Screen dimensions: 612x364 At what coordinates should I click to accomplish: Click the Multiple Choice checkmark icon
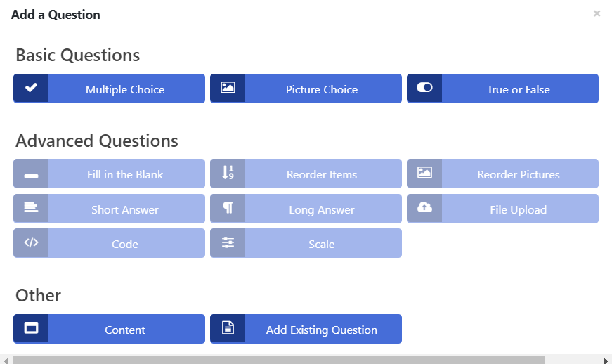click(31, 88)
